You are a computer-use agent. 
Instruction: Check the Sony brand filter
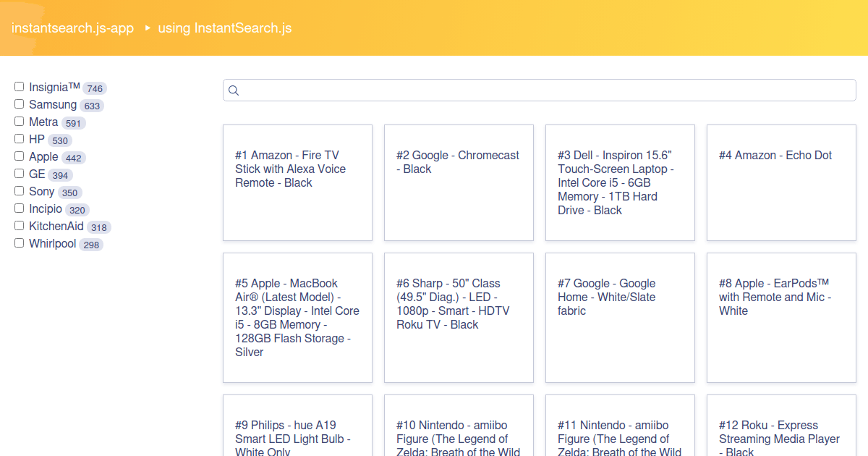click(x=20, y=191)
